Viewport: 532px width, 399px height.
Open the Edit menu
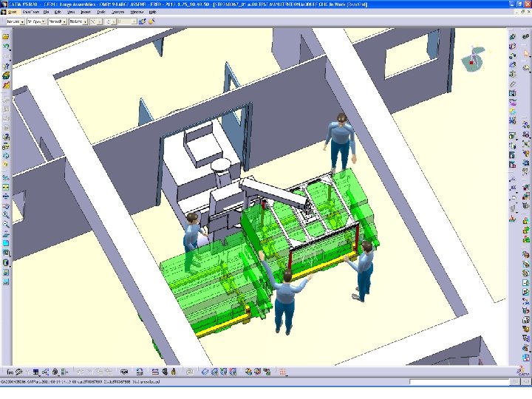coord(58,12)
